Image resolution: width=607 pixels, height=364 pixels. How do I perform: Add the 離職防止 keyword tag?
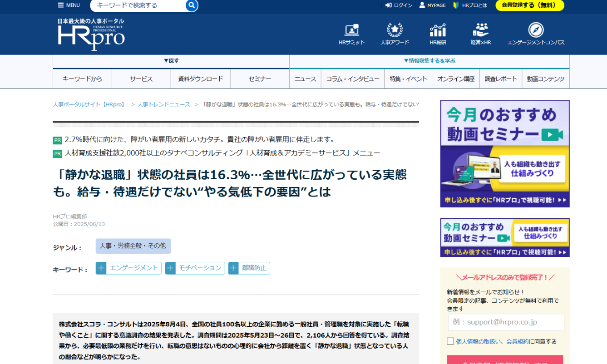(x=234, y=268)
